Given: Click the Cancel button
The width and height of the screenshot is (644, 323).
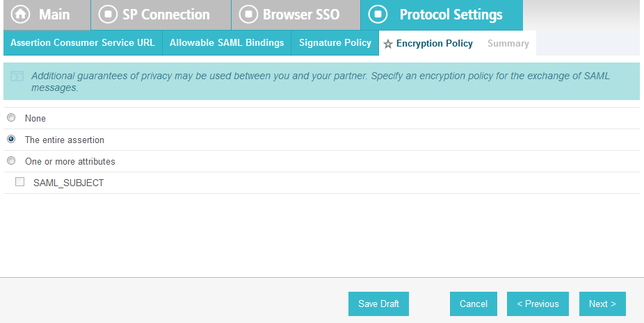Looking at the screenshot, I should (474, 304).
